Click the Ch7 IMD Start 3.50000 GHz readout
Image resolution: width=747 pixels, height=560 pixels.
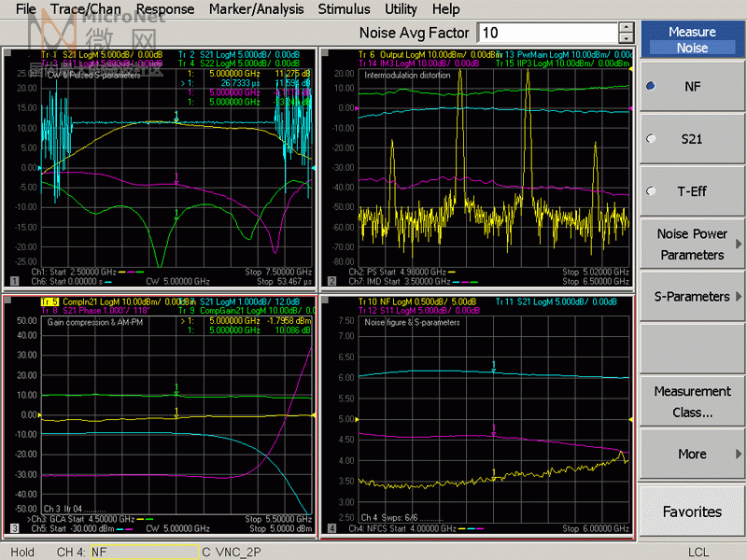click(x=400, y=281)
